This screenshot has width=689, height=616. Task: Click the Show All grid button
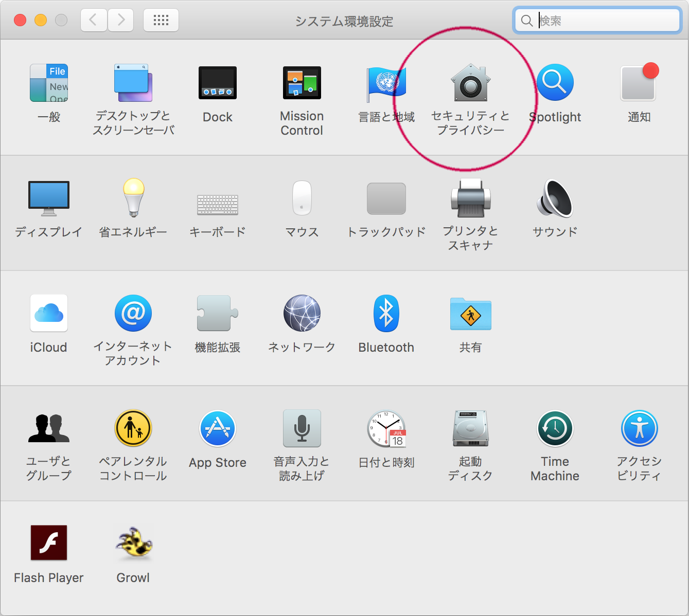coord(161,21)
